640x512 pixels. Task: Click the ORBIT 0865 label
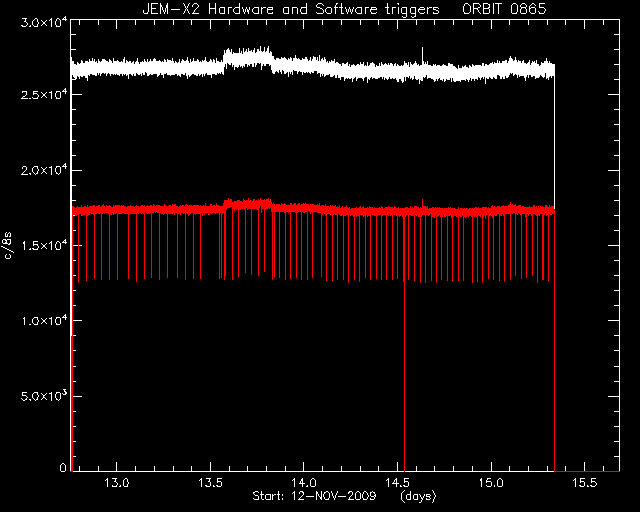click(x=504, y=9)
